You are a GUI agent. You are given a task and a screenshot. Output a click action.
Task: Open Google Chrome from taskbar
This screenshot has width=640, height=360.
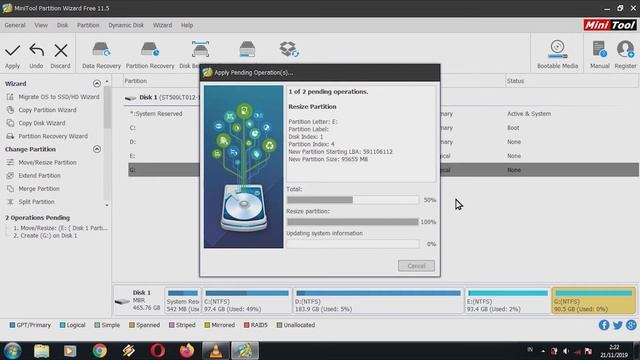(x=99, y=351)
